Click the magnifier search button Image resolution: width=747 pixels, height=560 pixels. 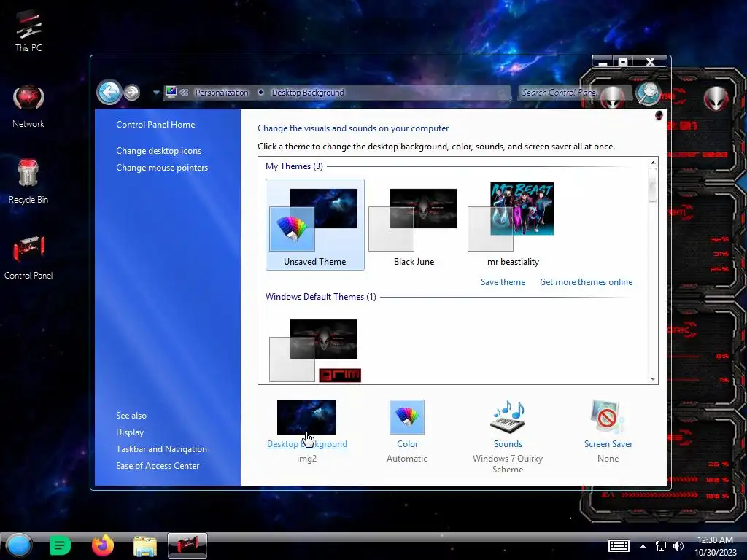[x=649, y=93]
